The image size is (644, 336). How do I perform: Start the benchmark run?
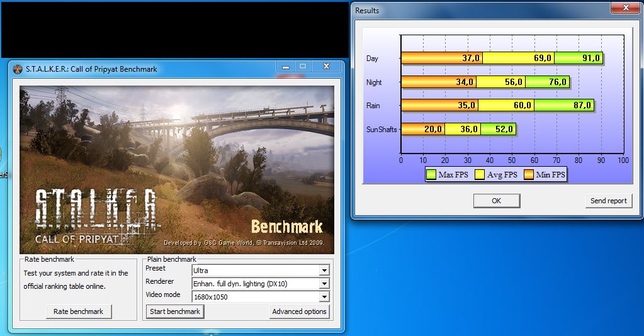pos(175,311)
